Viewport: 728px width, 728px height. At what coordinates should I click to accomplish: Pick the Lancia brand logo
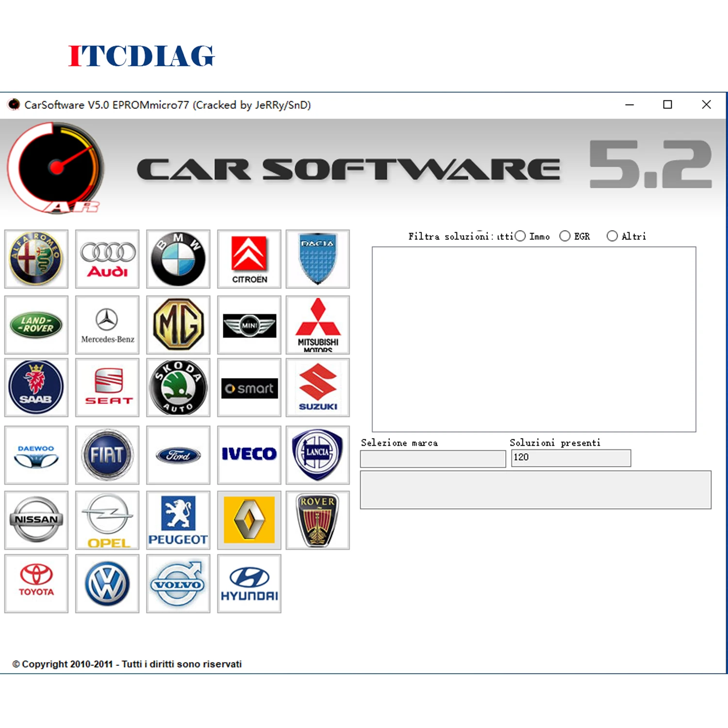click(x=317, y=455)
